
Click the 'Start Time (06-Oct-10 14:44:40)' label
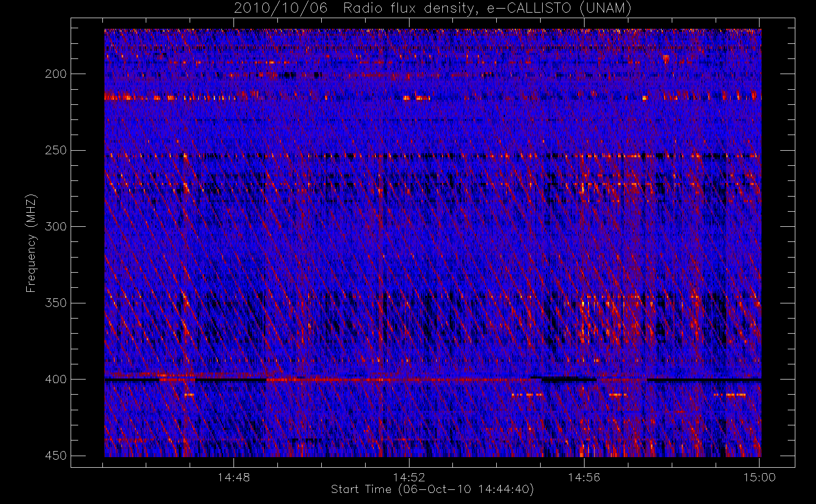click(x=433, y=489)
